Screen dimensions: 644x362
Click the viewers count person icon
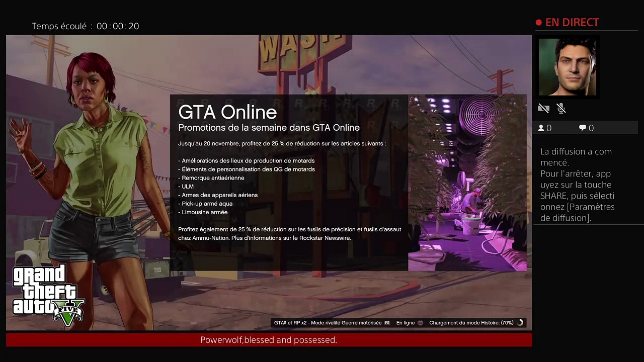pos(541,128)
